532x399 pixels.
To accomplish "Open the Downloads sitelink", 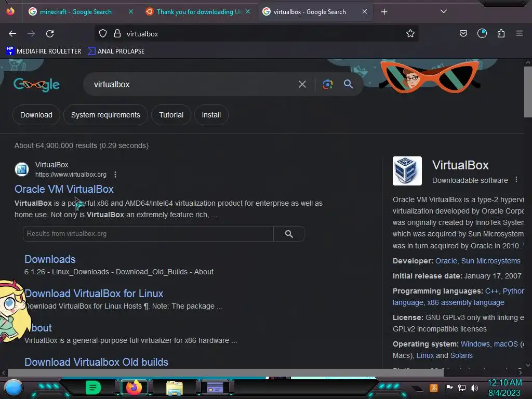I will pos(50,260).
